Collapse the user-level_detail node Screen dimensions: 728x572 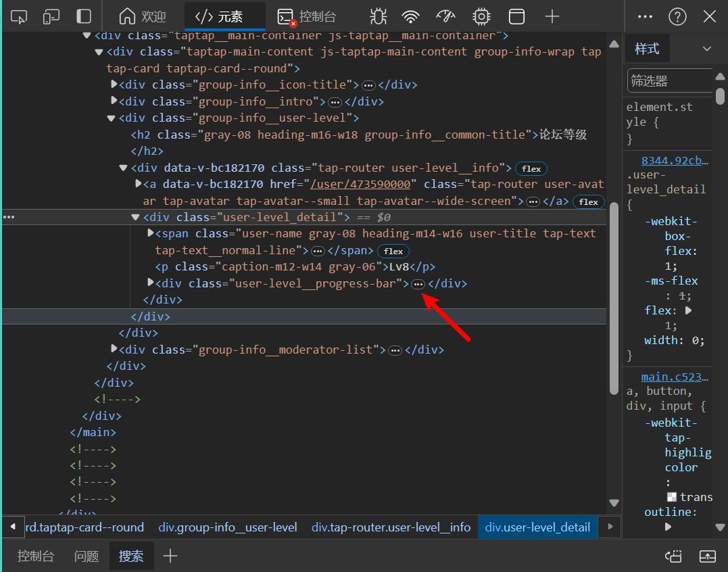click(x=135, y=217)
